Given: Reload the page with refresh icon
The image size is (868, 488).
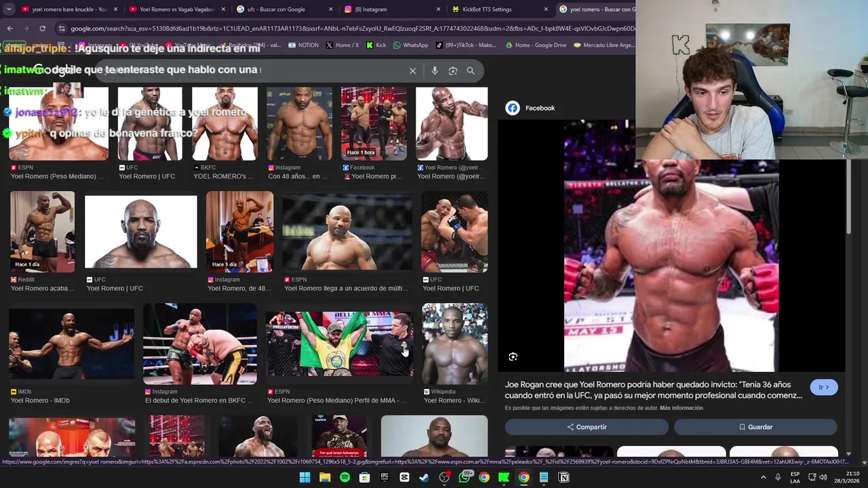Looking at the screenshot, I should click(x=42, y=28).
